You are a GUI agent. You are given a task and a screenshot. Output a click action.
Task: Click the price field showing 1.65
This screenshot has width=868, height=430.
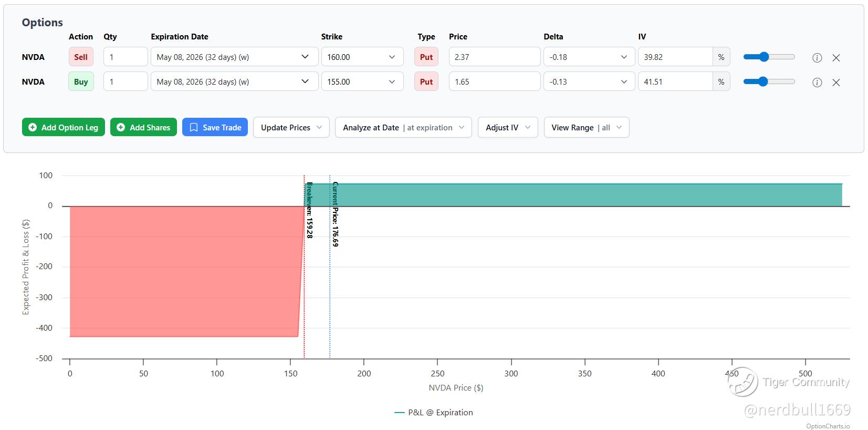[x=495, y=81]
